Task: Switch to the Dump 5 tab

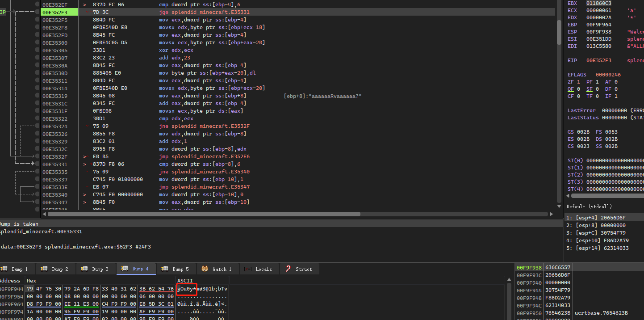Action: [x=176, y=269]
